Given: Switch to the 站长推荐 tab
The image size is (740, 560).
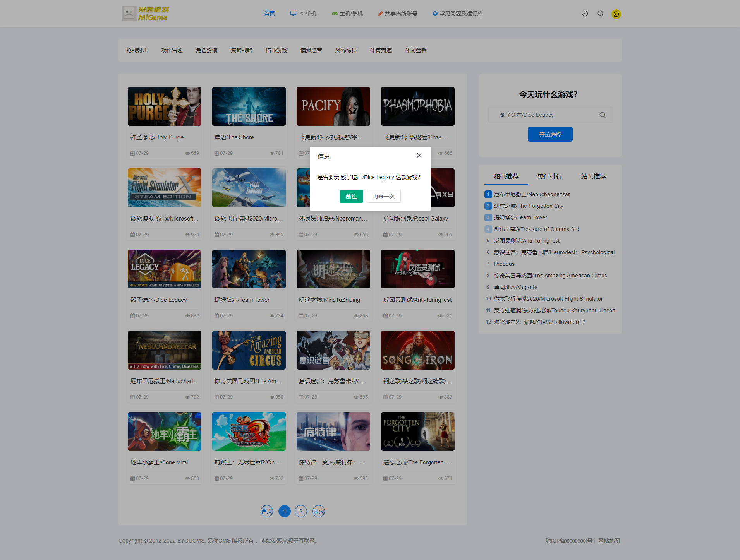Looking at the screenshot, I should (x=594, y=176).
